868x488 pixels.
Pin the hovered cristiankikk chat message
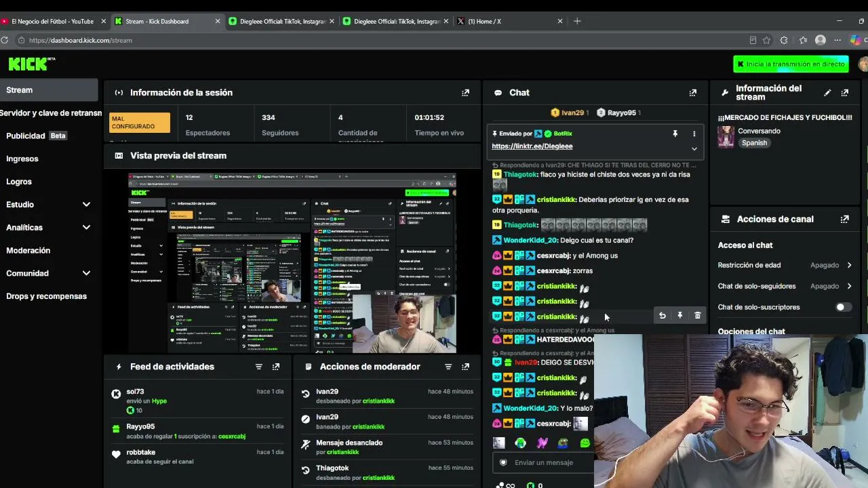click(679, 316)
